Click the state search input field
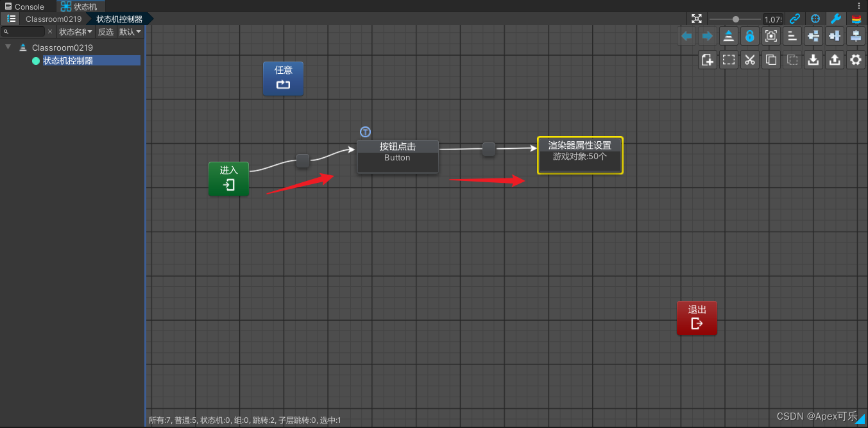The height and width of the screenshot is (428, 868). (23, 31)
